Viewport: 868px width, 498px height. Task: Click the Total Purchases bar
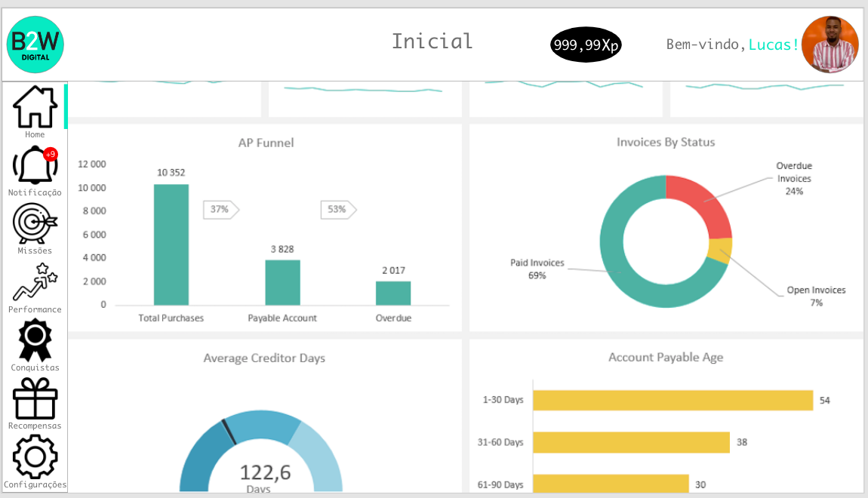tap(171, 244)
